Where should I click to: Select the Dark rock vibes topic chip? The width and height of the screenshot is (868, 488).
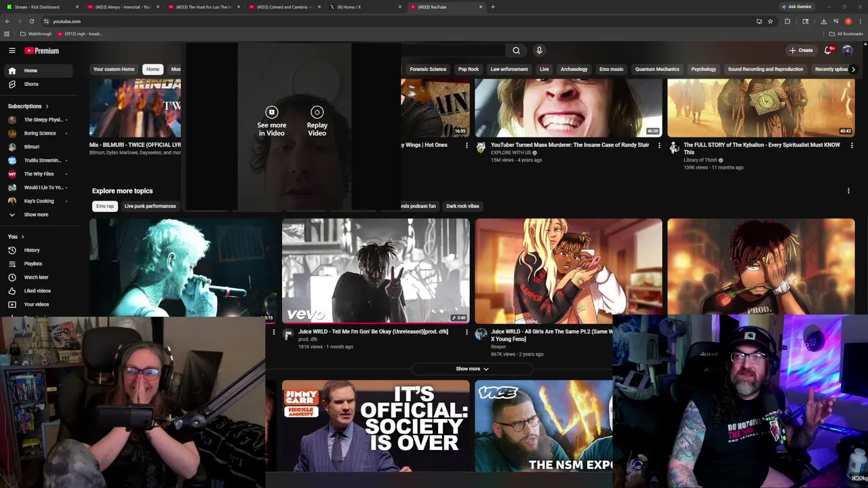click(x=462, y=206)
